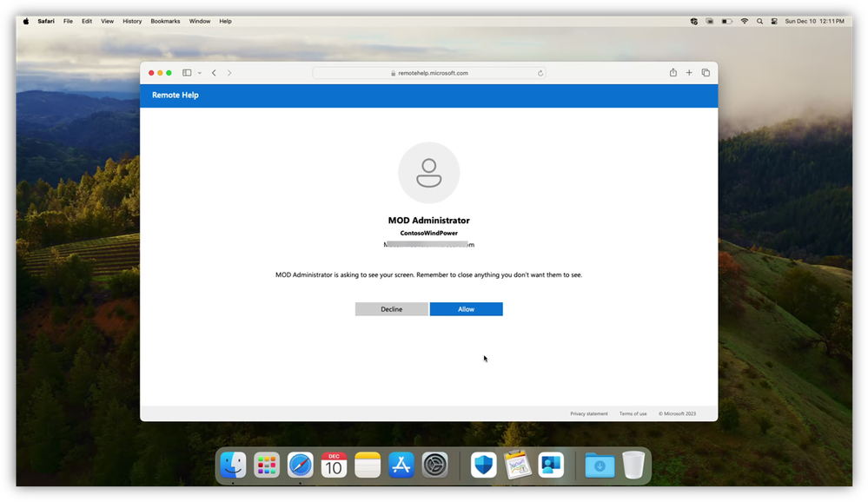Open the Help menu
This screenshot has height=502, width=868.
pyautogui.click(x=225, y=22)
